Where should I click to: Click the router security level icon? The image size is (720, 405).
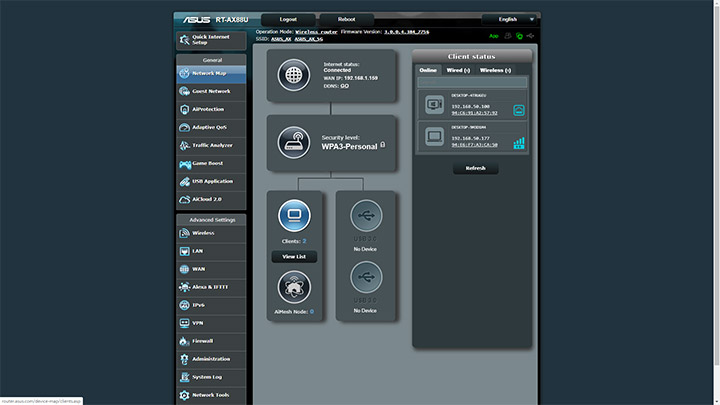293,142
